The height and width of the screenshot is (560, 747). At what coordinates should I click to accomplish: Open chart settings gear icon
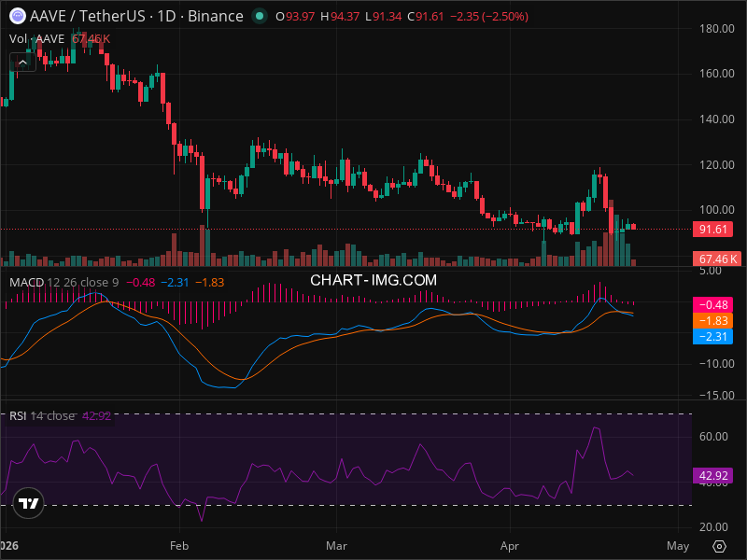pos(719,546)
